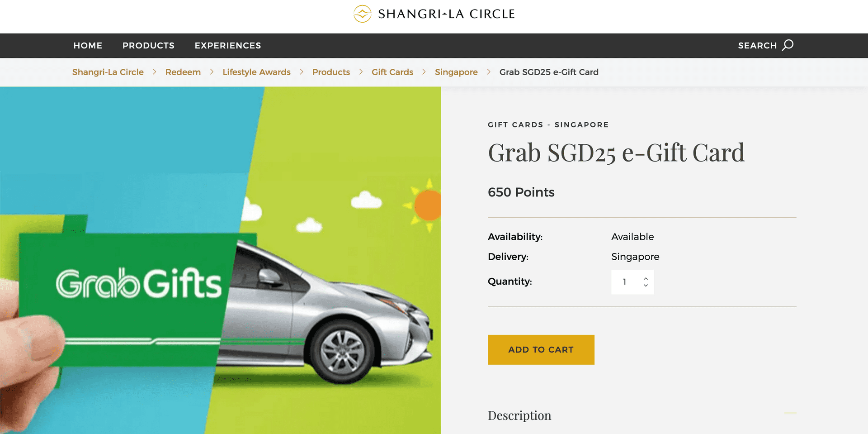Open the EXPERIENCES menu item
This screenshot has width=868, height=434.
(228, 45)
